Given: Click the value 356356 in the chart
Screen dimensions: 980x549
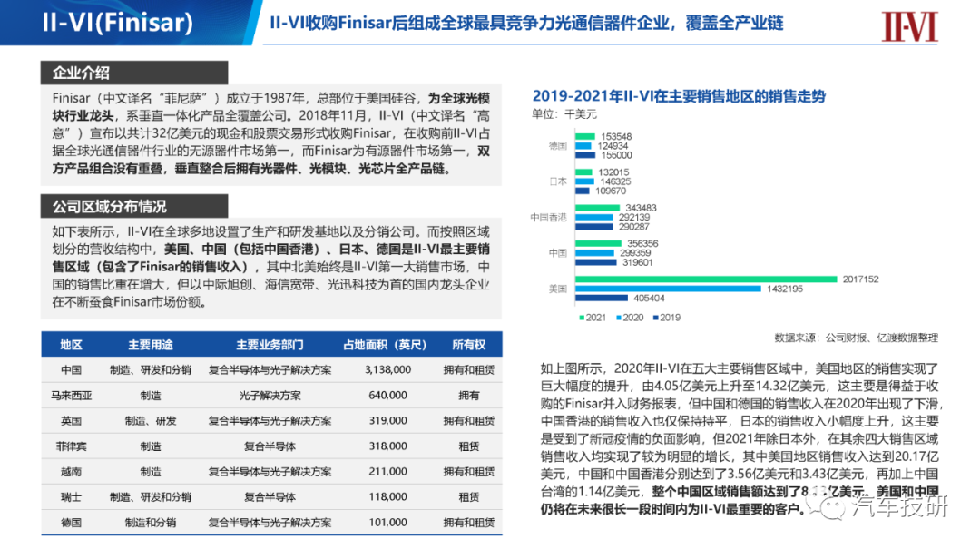Looking at the screenshot, I should tap(642, 243).
